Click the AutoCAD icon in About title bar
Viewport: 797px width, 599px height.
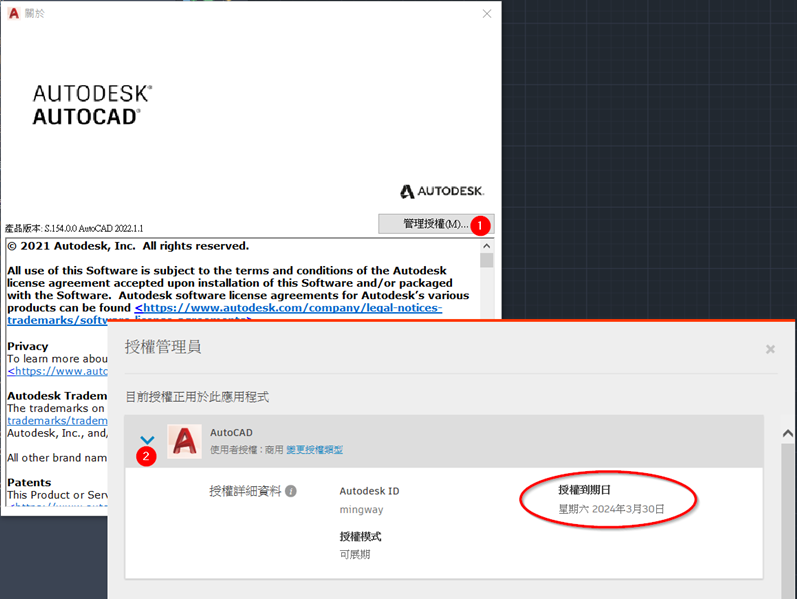(14, 13)
